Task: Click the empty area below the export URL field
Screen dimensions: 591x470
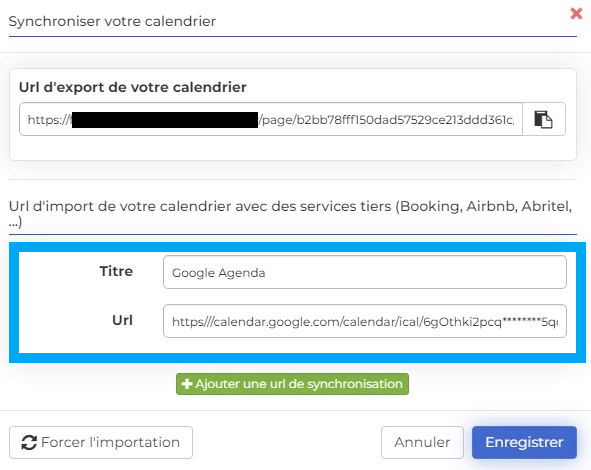Action: tap(292, 148)
